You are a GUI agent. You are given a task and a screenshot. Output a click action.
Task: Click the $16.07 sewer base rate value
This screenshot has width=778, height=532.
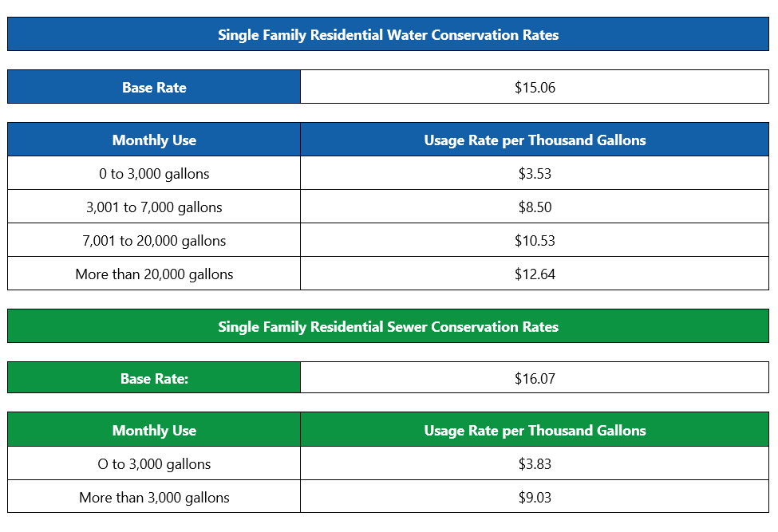pyautogui.click(x=535, y=379)
